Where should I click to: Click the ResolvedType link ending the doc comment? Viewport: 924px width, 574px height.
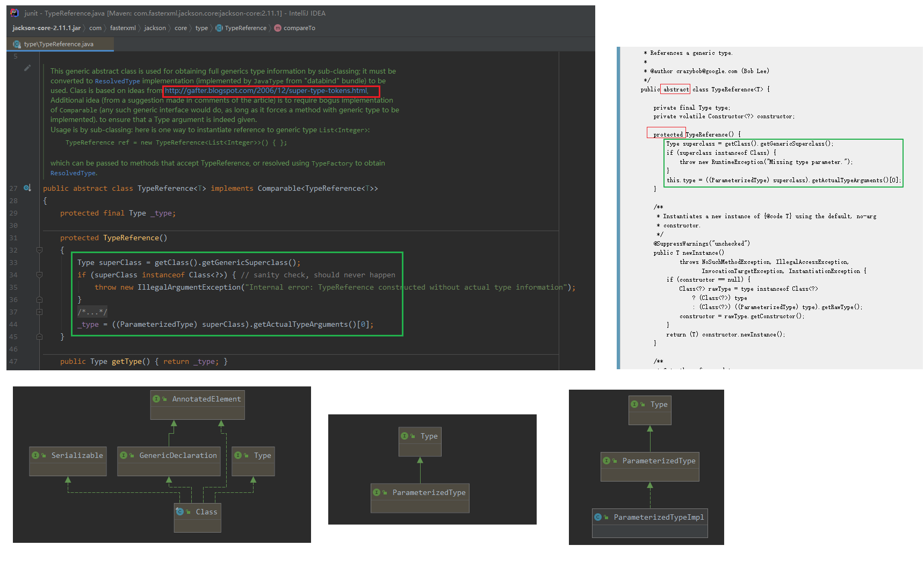pos(73,173)
